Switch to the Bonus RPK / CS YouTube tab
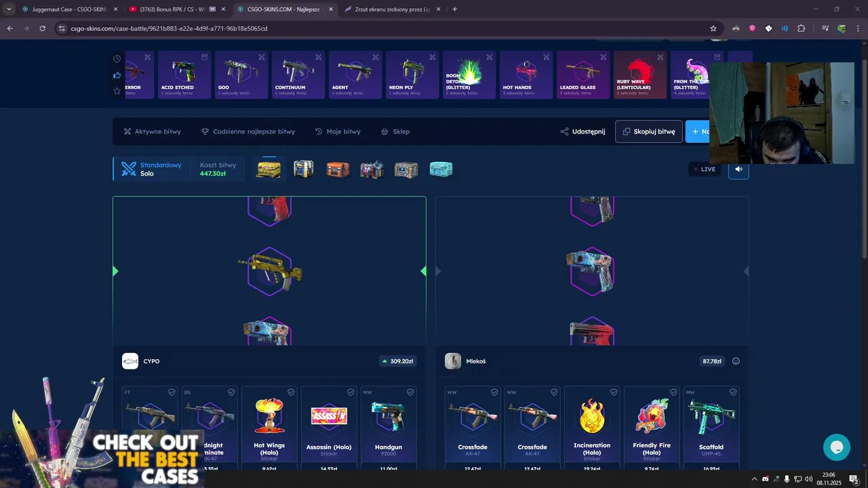Viewport: 868px width, 488px height. [178, 9]
